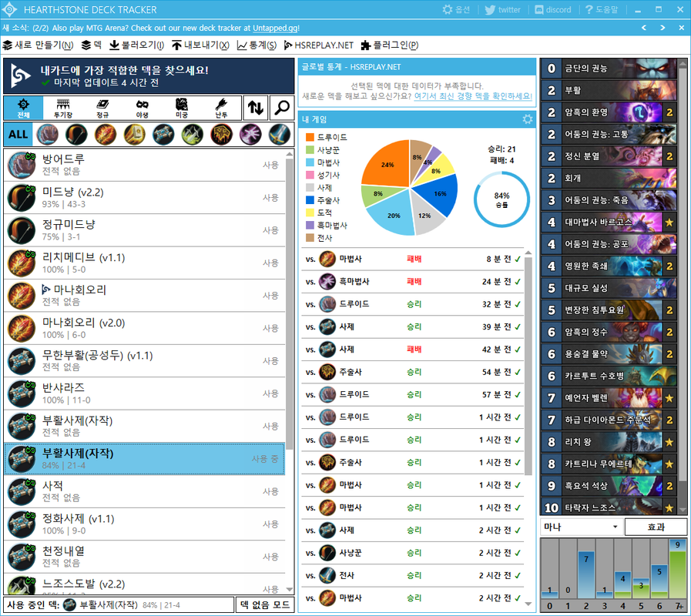This screenshot has height=616, width=691.
Task: Open the discord link in title bar
Action: pyautogui.click(x=552, y=10)
